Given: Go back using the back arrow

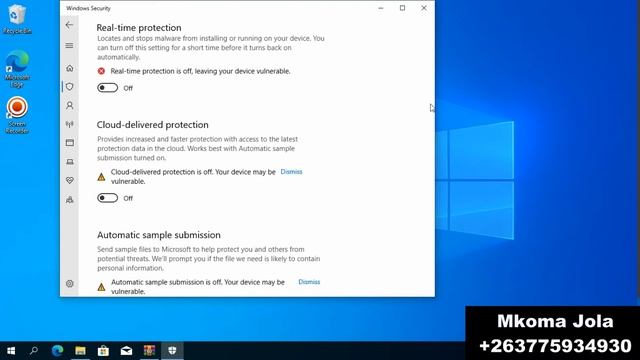Looking at the screenshot, I should coord(69,25).
